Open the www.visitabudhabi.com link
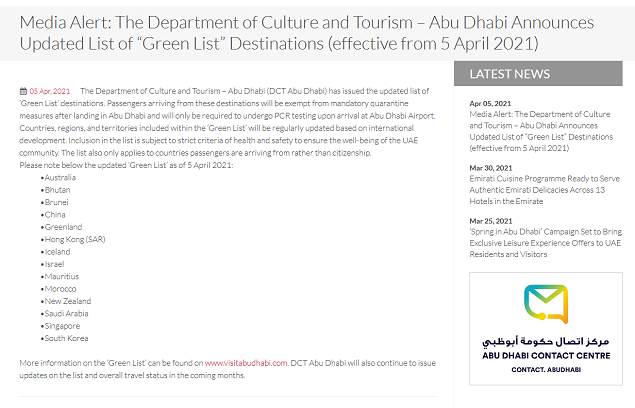 click(x=245, y=363)
